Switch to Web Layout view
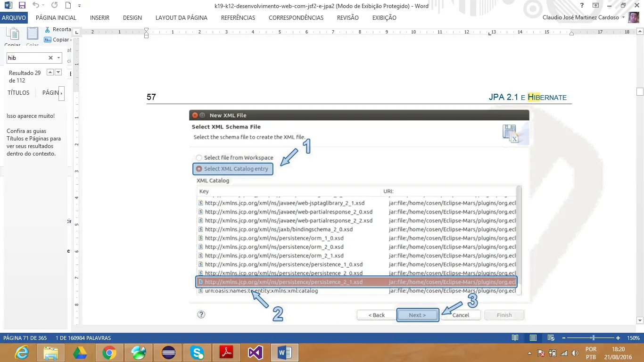The image size is (644, 362). 551,338
